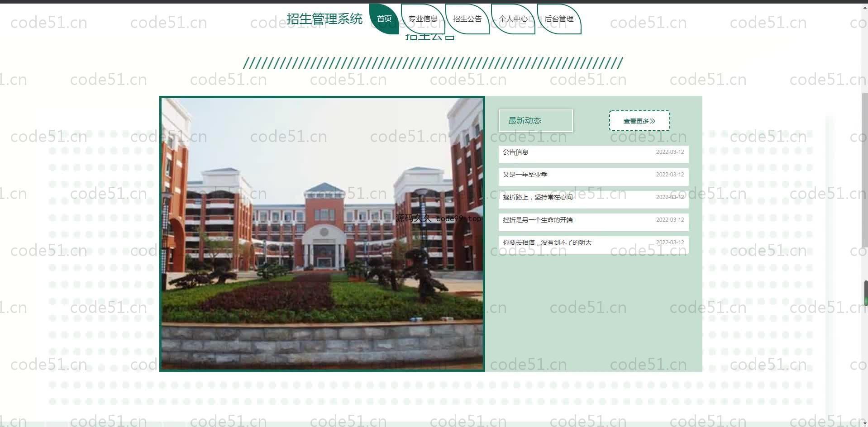The height and width of the screenshot is (427, 868).
Task: Open the 后台管理 tab
Action: (x=559, y=19)
